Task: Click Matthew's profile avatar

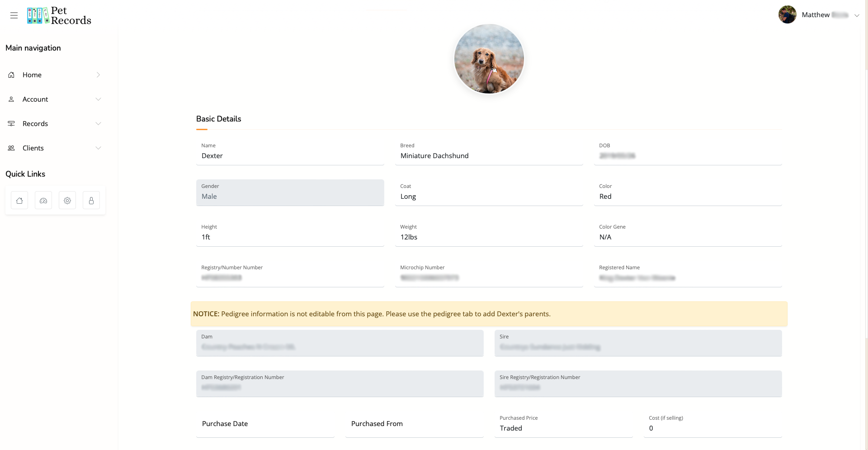Action: 787,15
